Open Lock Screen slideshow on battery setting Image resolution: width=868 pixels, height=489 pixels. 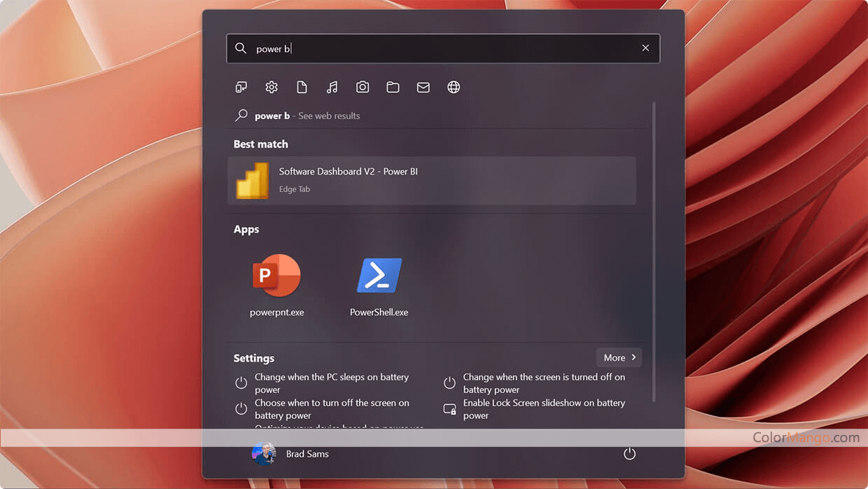543,409
